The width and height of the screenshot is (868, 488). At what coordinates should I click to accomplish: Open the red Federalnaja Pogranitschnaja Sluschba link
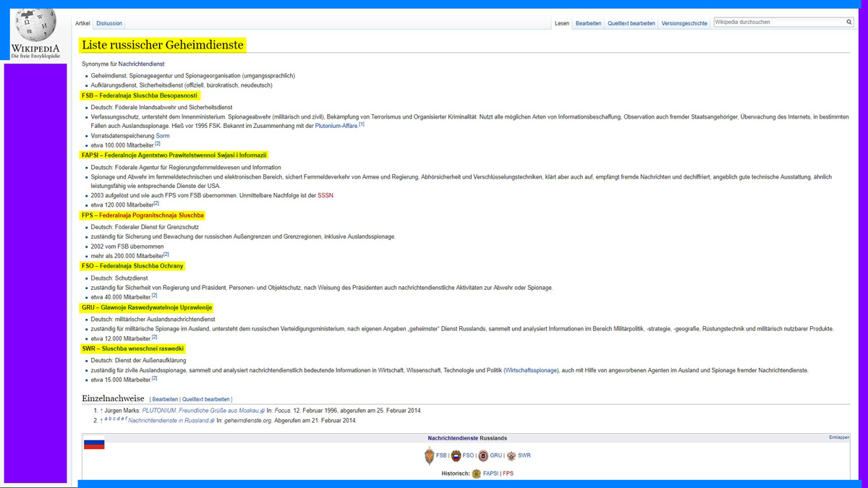click(151, 215)
